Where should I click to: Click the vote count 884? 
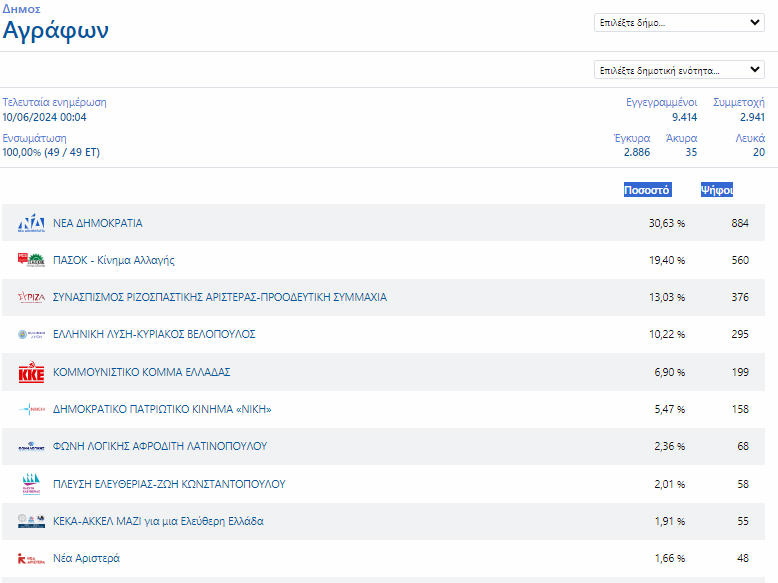[740, 223]
